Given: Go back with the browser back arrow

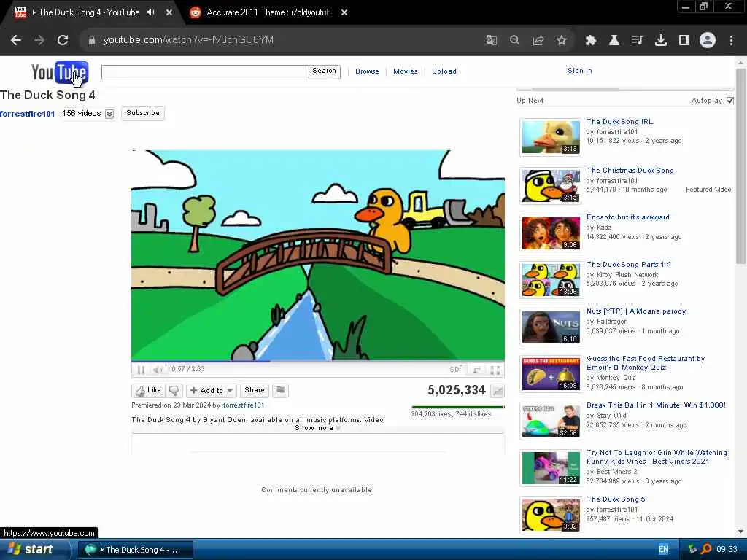Looking at the screenshot, I should (16, 40).
